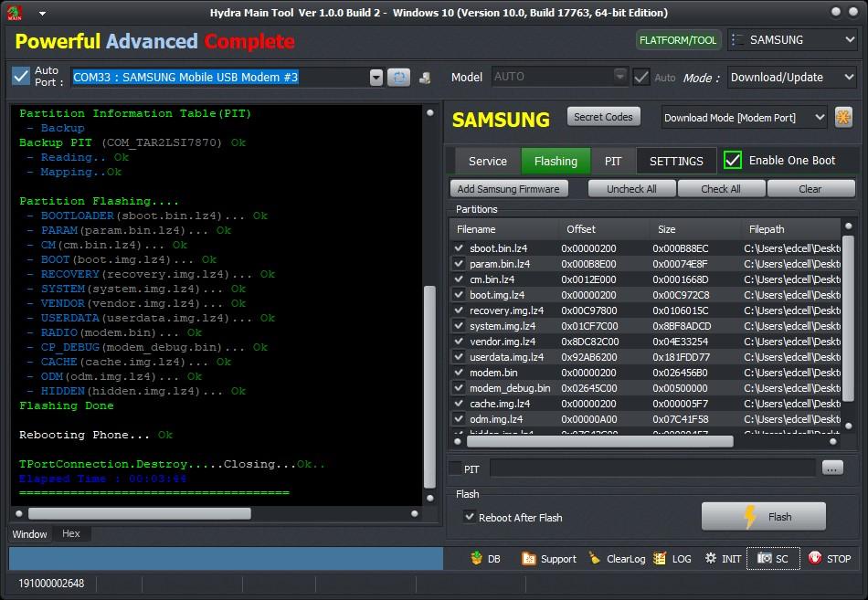The height and width of the screenshot is (600, 868).
Task: Go to the SETTINGS tab
Action: [x=676, y=161]
